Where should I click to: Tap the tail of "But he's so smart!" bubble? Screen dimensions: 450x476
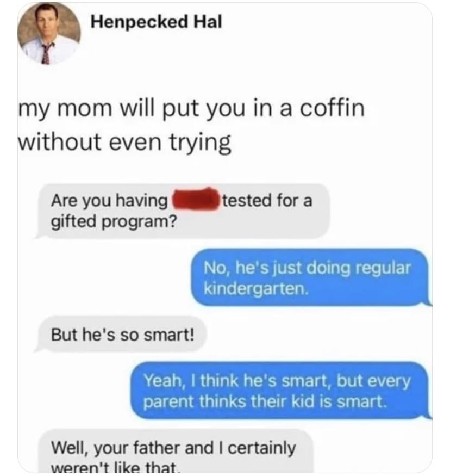(40, 348)
